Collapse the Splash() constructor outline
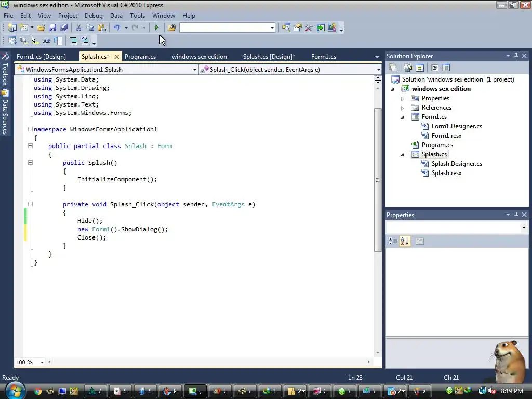 (x=30, y=163)
